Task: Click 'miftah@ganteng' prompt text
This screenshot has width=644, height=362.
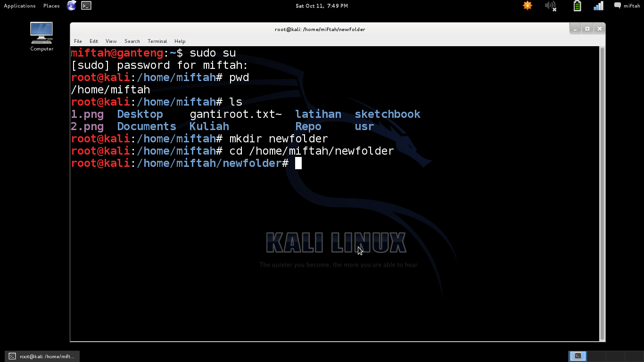Action: point(117,53)
